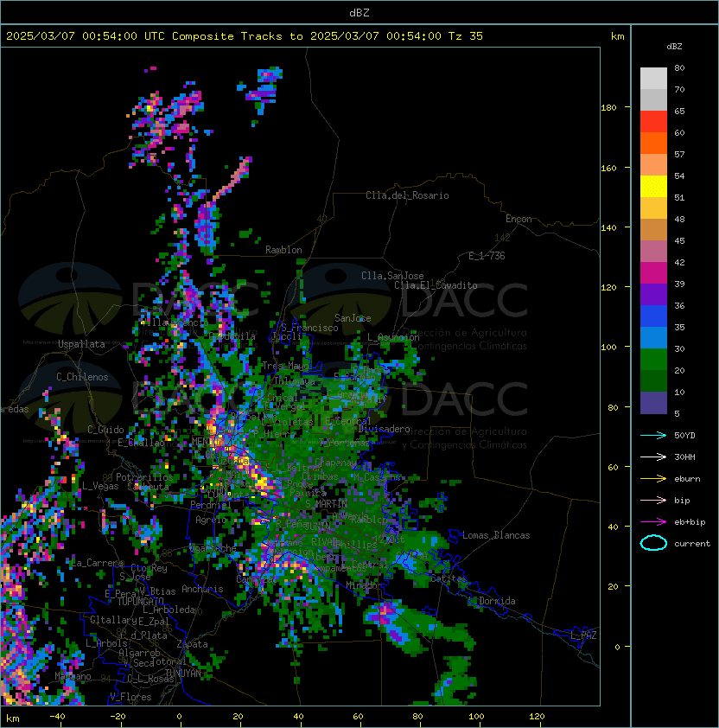The height and width of the screenshot is (728, 719).
Task: Click the C_Chilenos place label
Action: click(x=82, y=377)
